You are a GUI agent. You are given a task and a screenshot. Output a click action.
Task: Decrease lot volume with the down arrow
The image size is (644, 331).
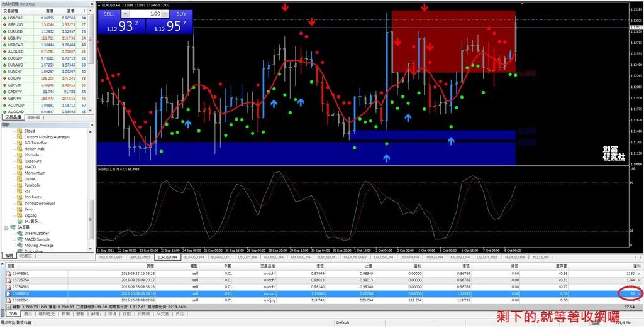coord(125,14)
